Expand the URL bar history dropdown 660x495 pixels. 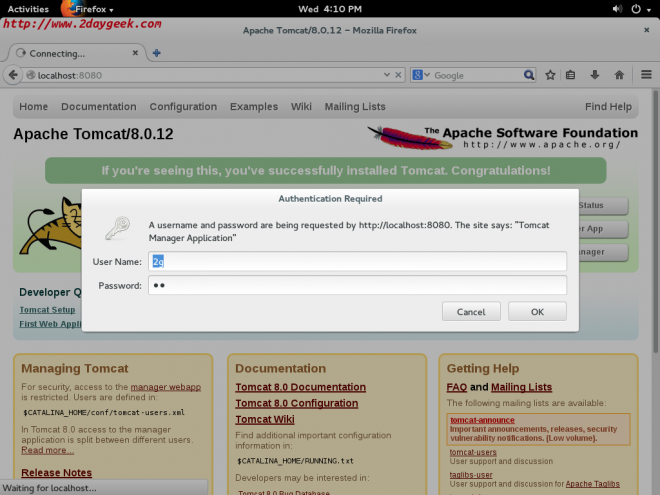(x=385, y=75)
